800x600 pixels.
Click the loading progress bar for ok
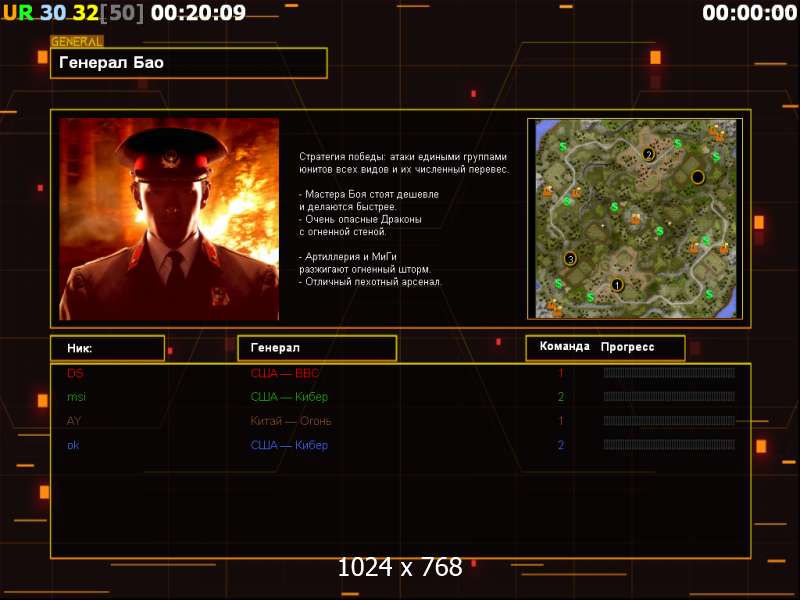pos(669,444)
